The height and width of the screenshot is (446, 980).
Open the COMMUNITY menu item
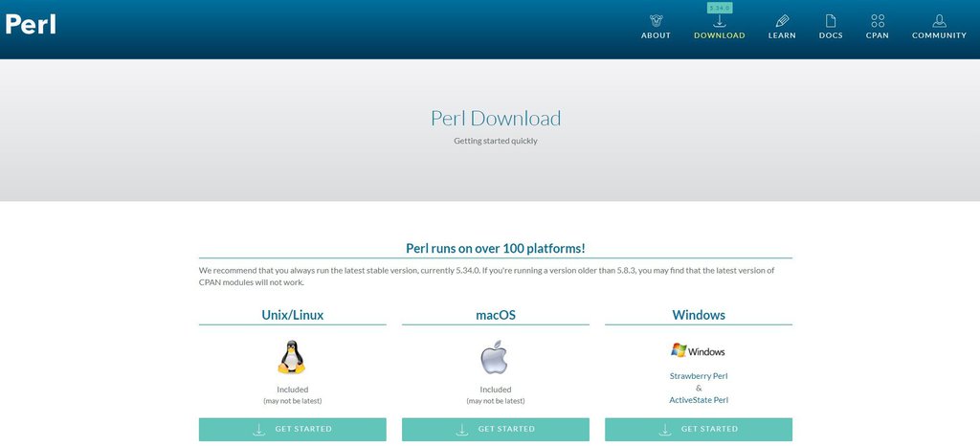(939, 35)
